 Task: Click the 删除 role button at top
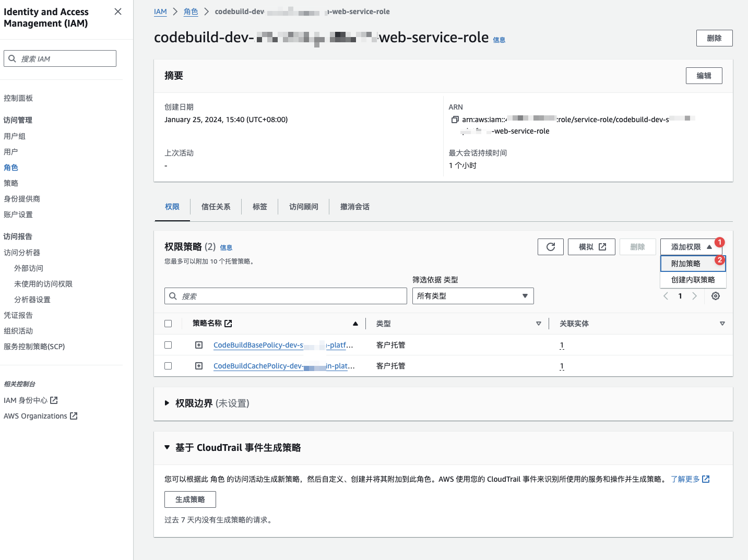pyautogui.click(x=714, y=38)
